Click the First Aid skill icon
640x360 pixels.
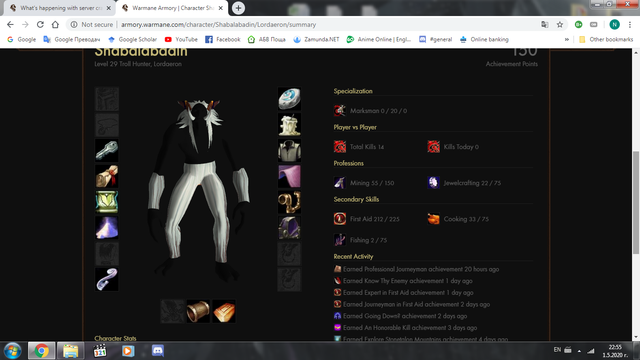340,219
